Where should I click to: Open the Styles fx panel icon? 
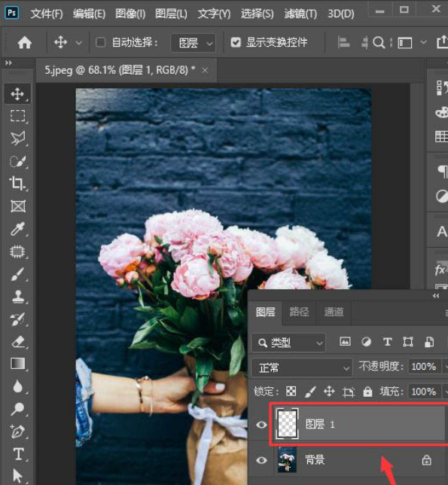point(441,270)
